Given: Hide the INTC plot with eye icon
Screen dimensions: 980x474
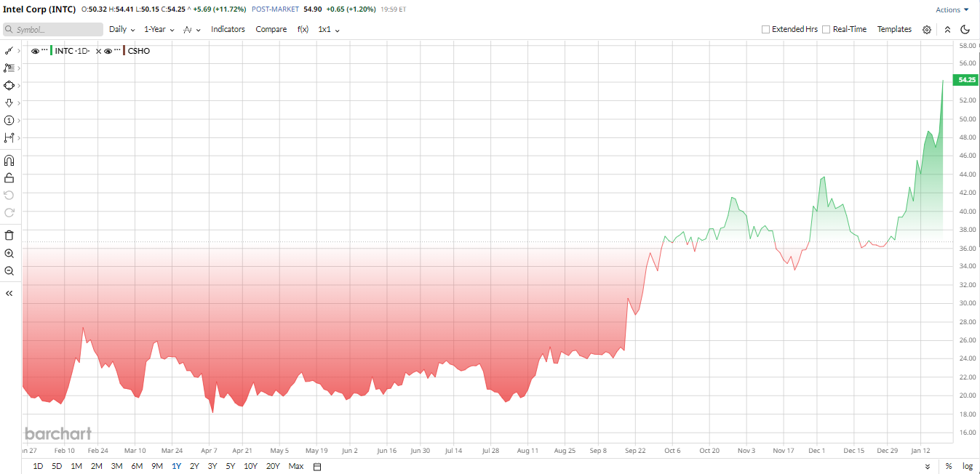Looking at the screenshot, I should coord(35,51).
